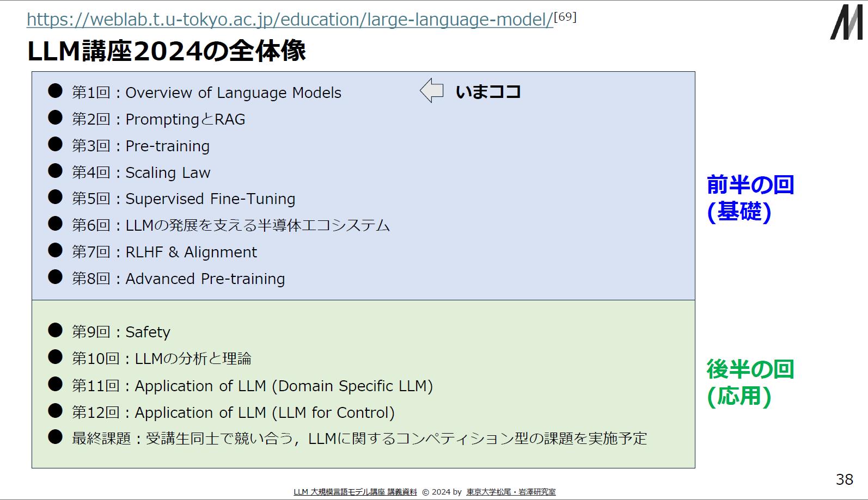Select 第3回 : Pre-training line

click(140, 146)
